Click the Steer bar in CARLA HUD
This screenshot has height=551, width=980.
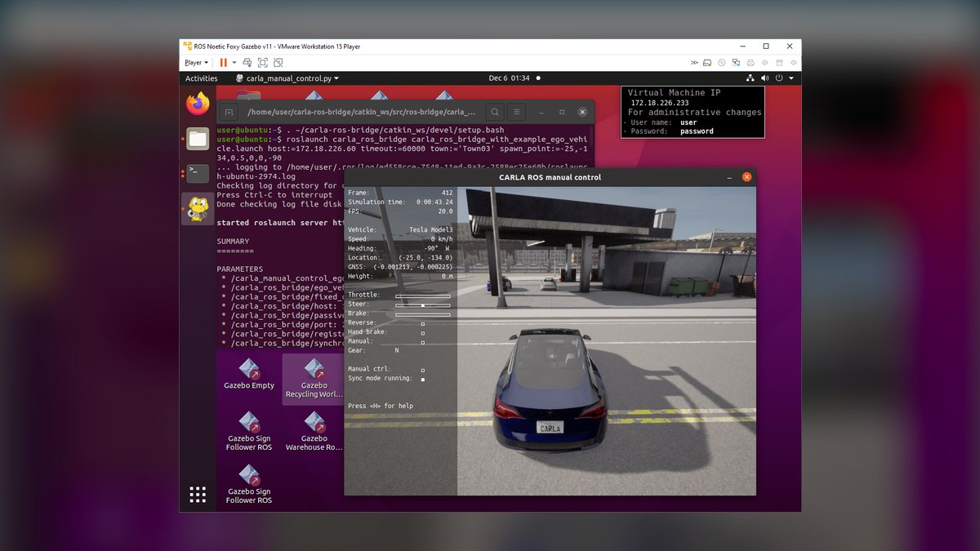click(x=423, y=304)
